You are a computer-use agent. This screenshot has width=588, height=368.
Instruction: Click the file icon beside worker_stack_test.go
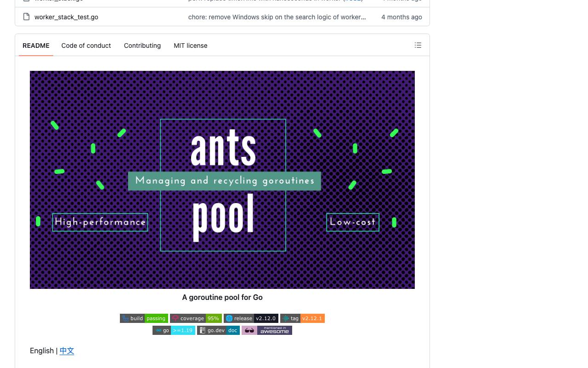26,17
